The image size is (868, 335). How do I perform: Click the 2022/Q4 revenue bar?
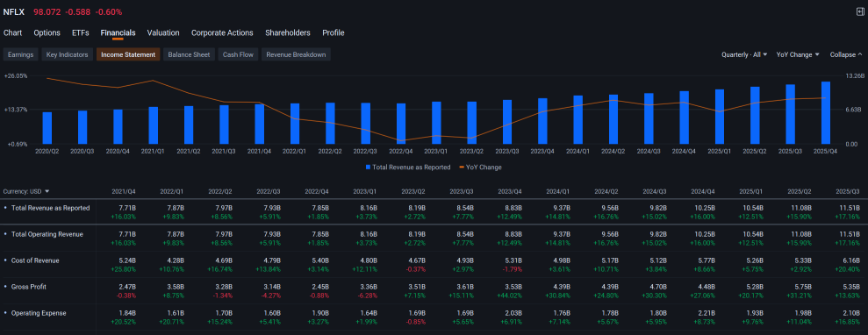(401, 124)
